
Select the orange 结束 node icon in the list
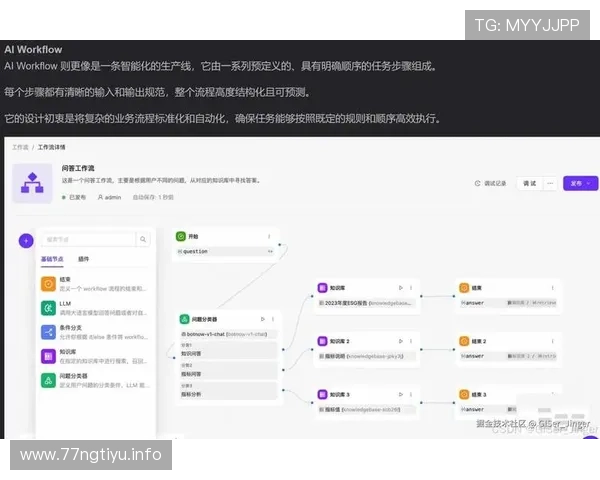pos(48,284)
